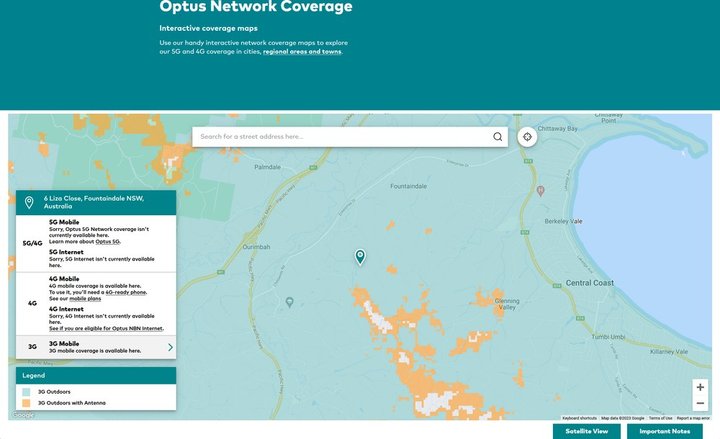Open the regional areas and towns link
This screenshot has height=439, width=720.
[x=302, y=52]
